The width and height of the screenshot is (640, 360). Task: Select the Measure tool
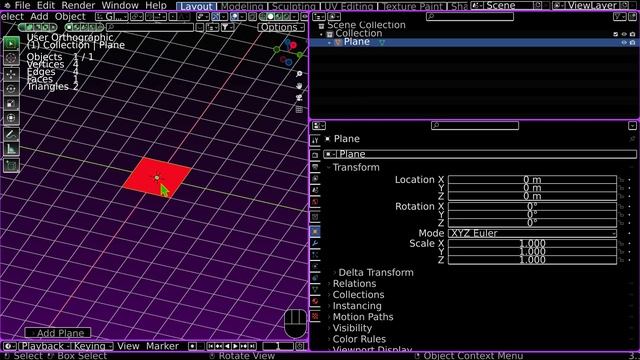click(x=11, y=149)
